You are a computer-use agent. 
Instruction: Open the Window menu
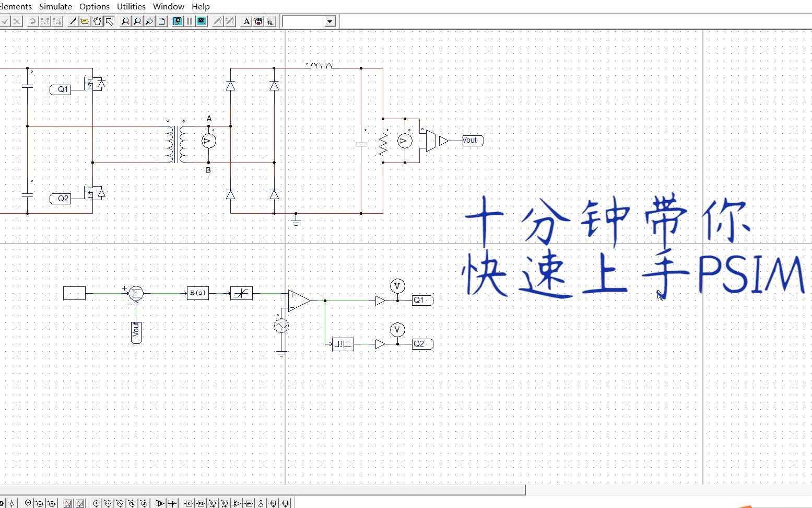coord(169,6)
